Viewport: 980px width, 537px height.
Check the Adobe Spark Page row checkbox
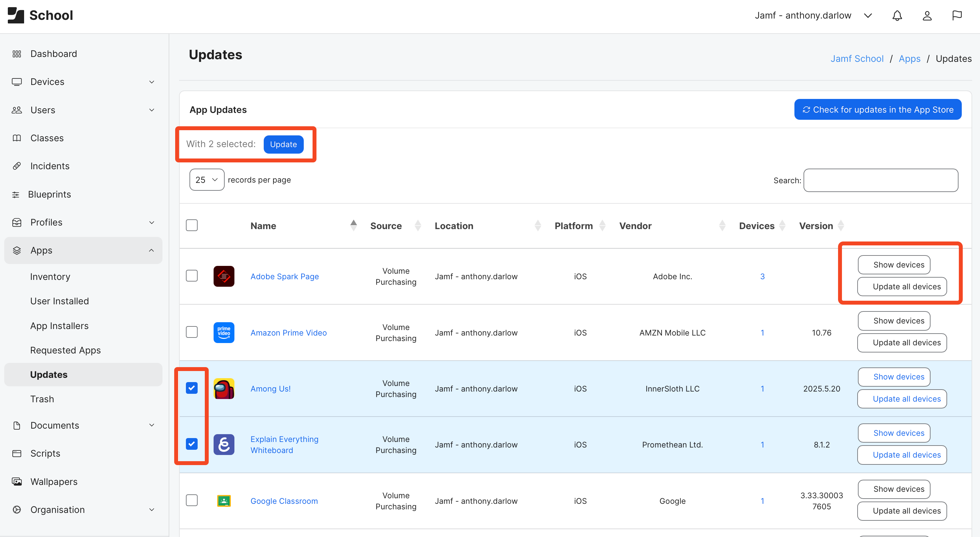pyautogui.click(x=192, y=276)
